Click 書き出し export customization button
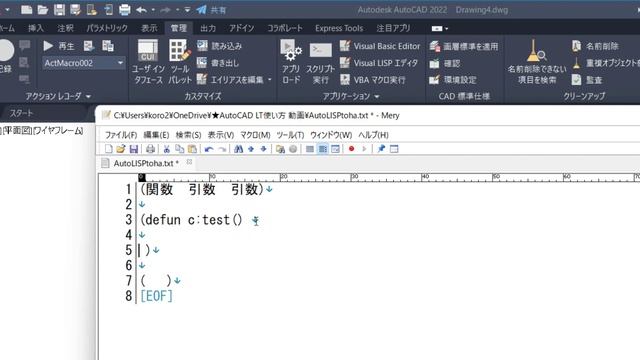Viewport: 640px width, 360px height. 218,63
